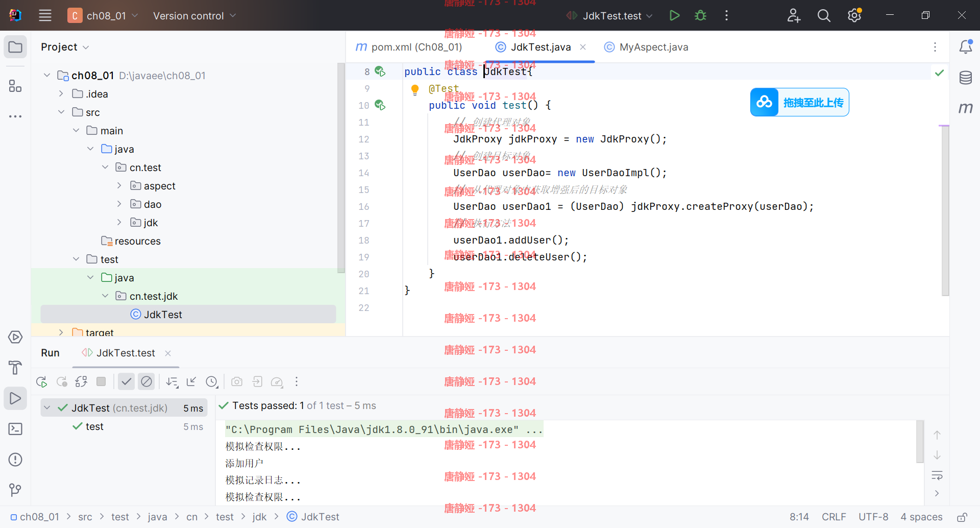
Task: Open more run actions in title bar
Action: (x=726, y=15)
